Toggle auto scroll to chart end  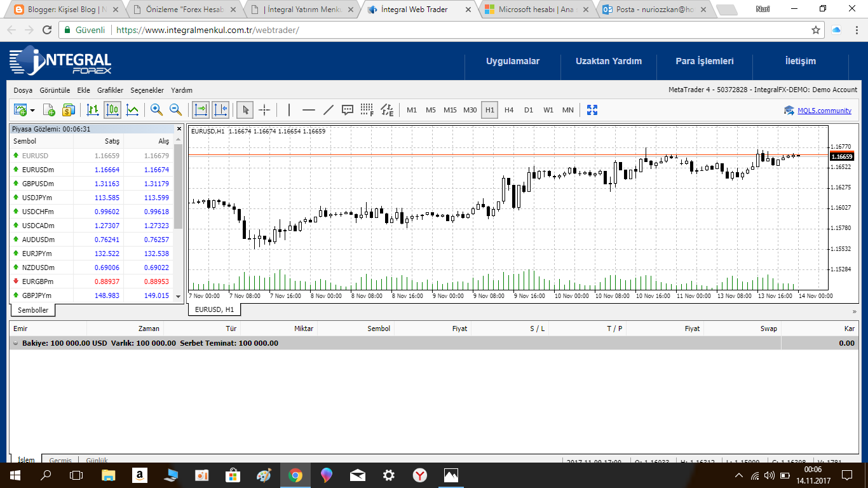(200, 110)
